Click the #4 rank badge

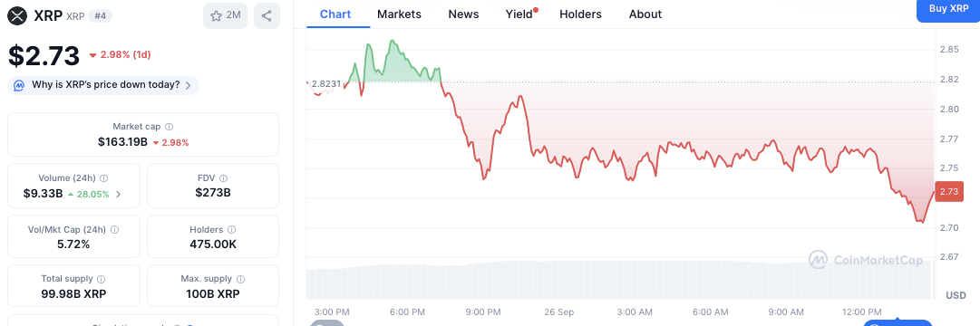coord(100,16)
